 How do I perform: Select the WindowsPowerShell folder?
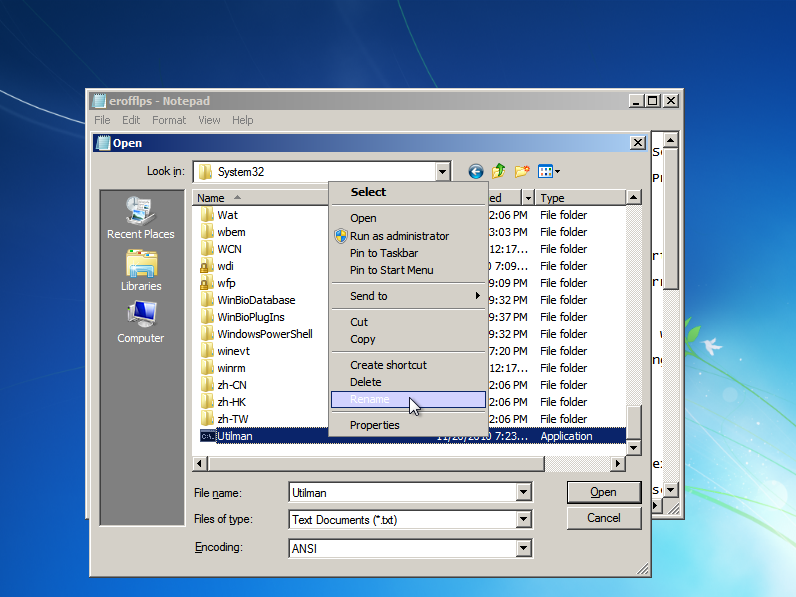[264, 334]
